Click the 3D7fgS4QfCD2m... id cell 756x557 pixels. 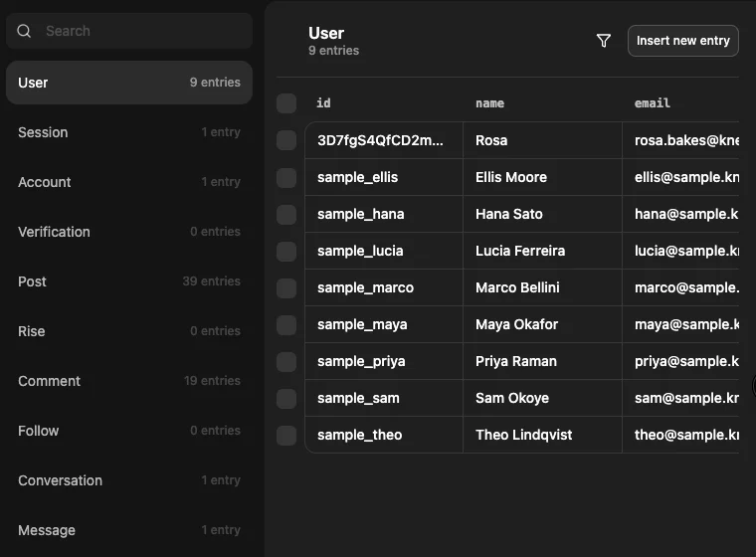[x=384, y=140]
